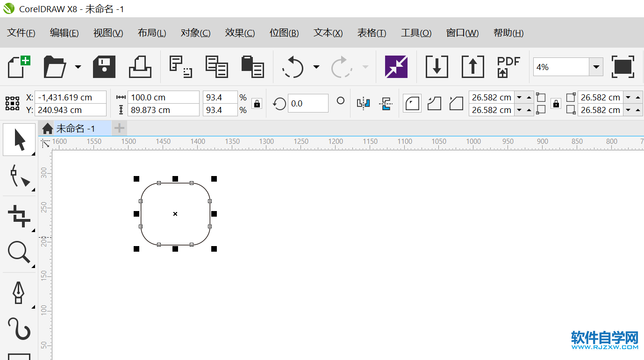This screenshot has height=360, width=644.
Task: Expand the zoom level 4% dropdown
Action: click(x=596, y=67)
